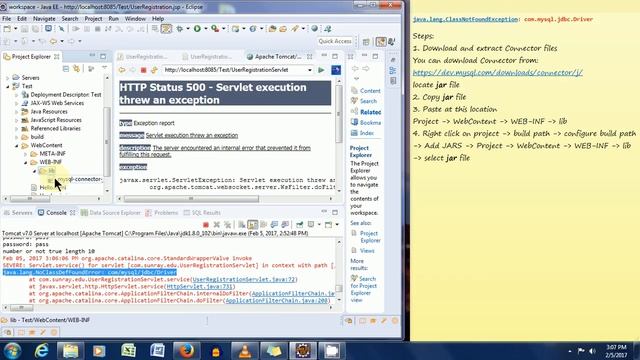
Task: Open the browser URL history dropdown
Action: click(x=309, y=70)
